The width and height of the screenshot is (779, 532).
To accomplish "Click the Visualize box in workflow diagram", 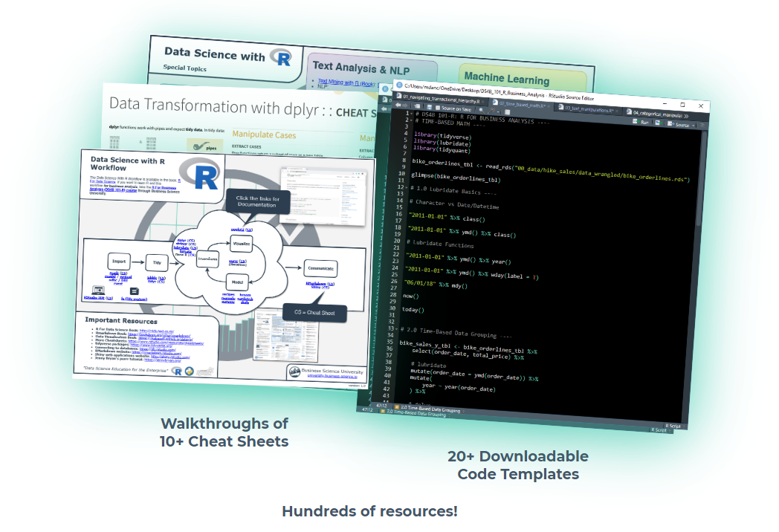I will (242, 244).
